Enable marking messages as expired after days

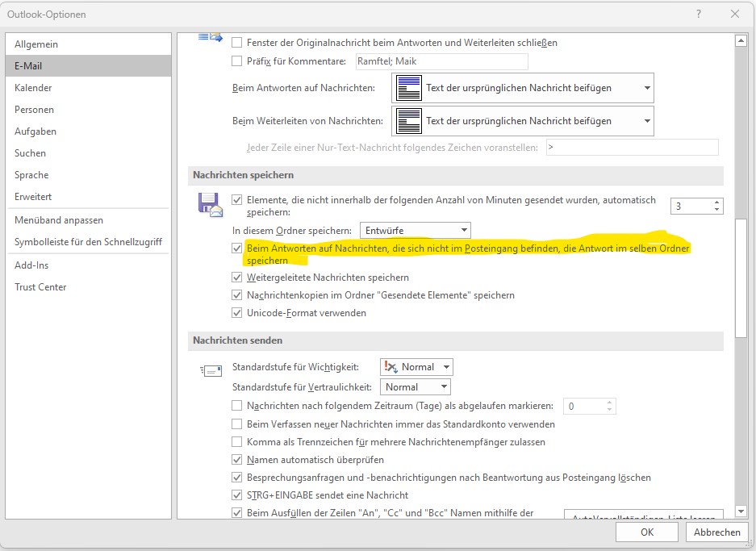click(x=236, y=406)
